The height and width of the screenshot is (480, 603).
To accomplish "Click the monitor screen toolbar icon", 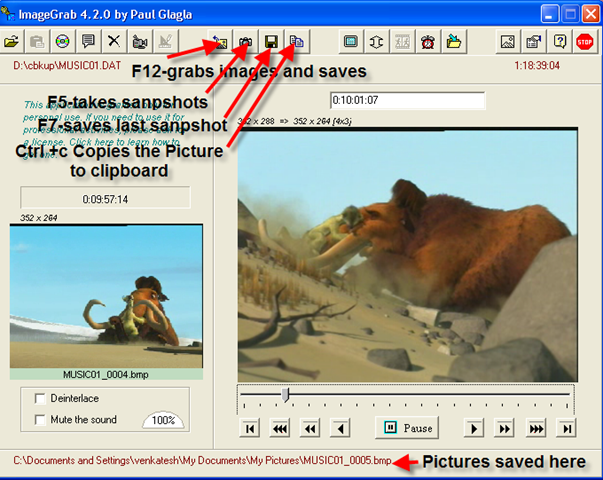I will click(x=351, y=41).
